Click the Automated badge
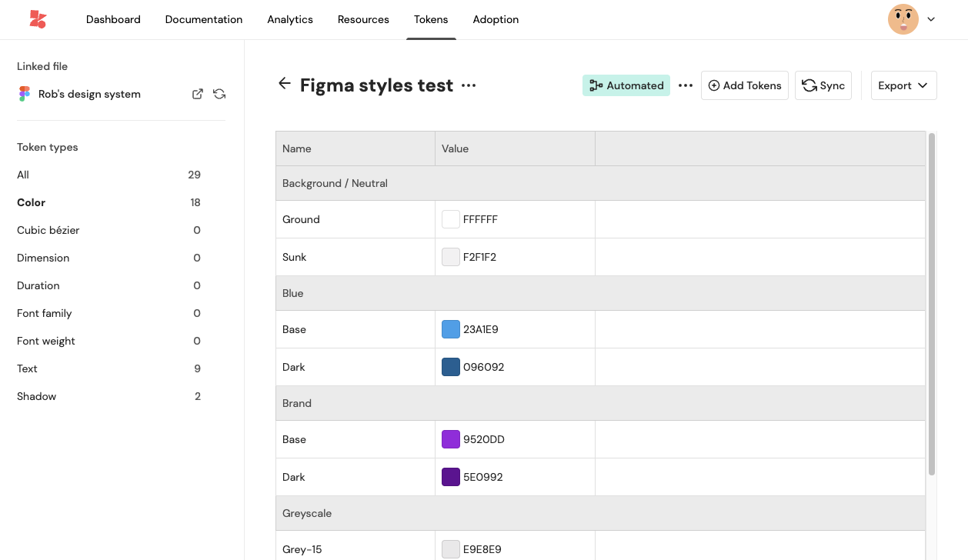This screenshot has height=560, width=968. (626, 85)
